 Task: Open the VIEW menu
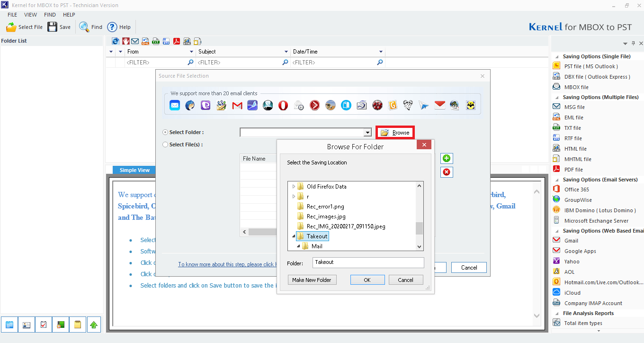click(x=30, y=15)
